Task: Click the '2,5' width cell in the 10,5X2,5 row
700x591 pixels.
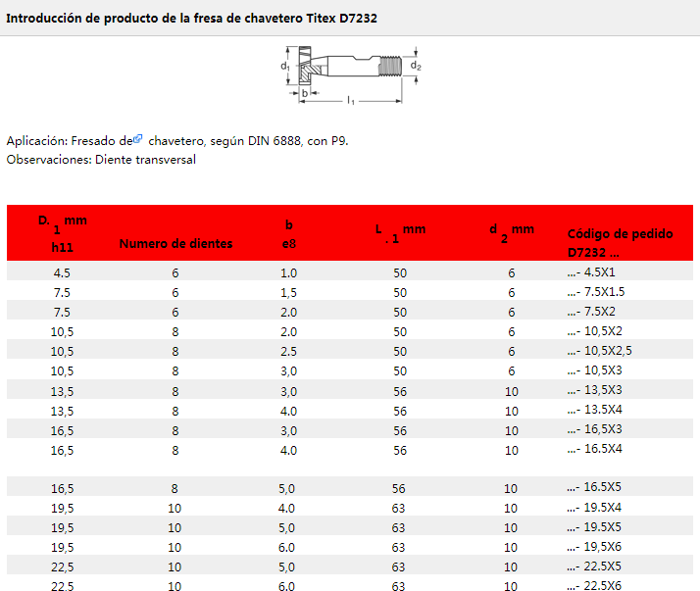Action: 289,352
